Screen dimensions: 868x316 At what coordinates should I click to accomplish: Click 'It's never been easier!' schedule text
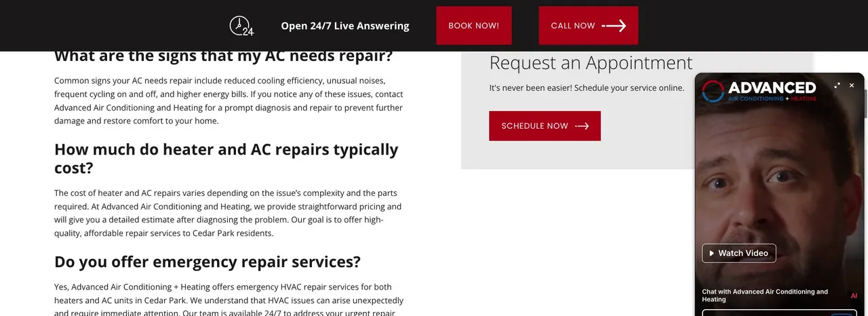tap(587, 88)
